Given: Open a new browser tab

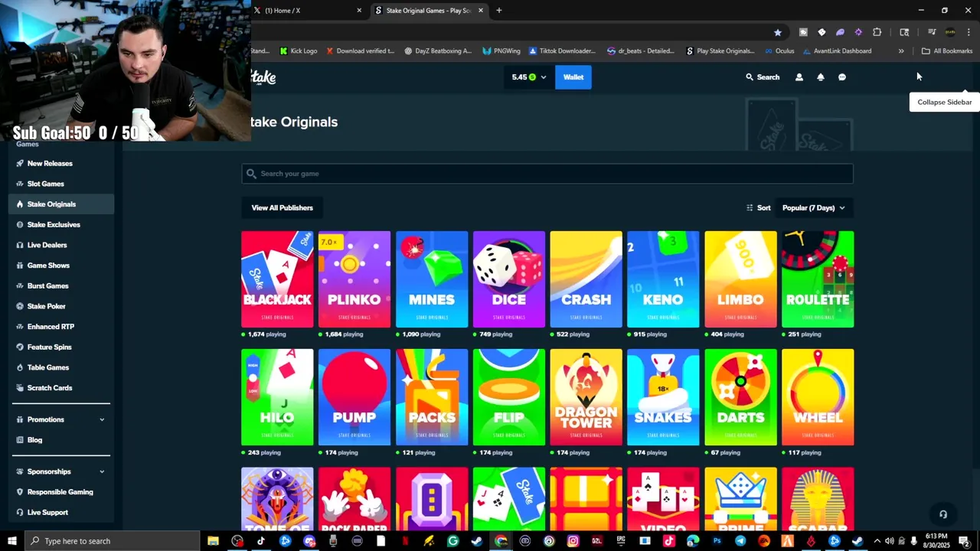Looking at the screenshot, I should [x=499, y=11].
